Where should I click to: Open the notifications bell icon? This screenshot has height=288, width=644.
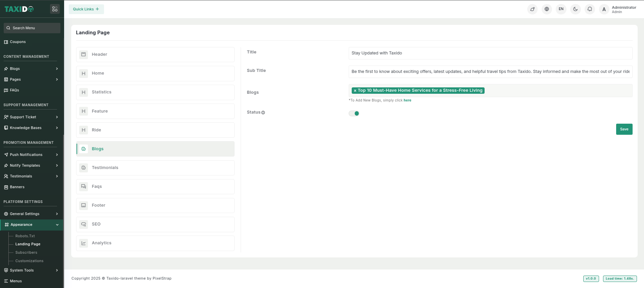click(590, 9)
